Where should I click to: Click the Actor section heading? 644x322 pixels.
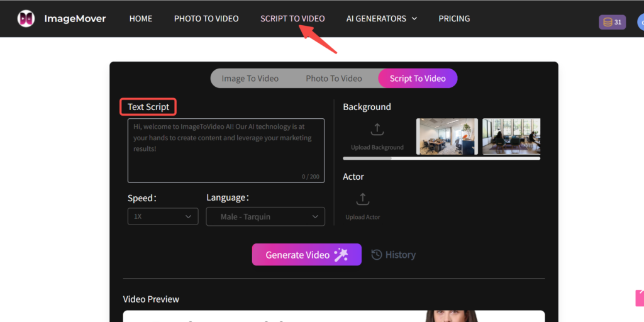point(353,177)
